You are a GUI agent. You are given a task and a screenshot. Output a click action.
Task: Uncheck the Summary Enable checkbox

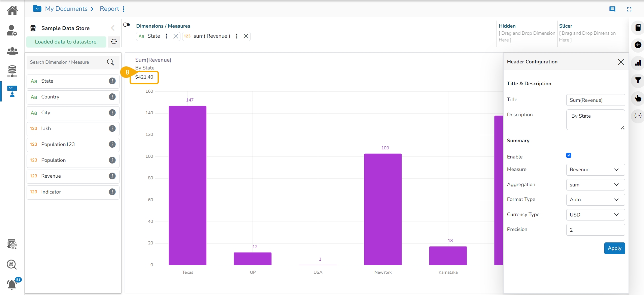click(569, 155)
